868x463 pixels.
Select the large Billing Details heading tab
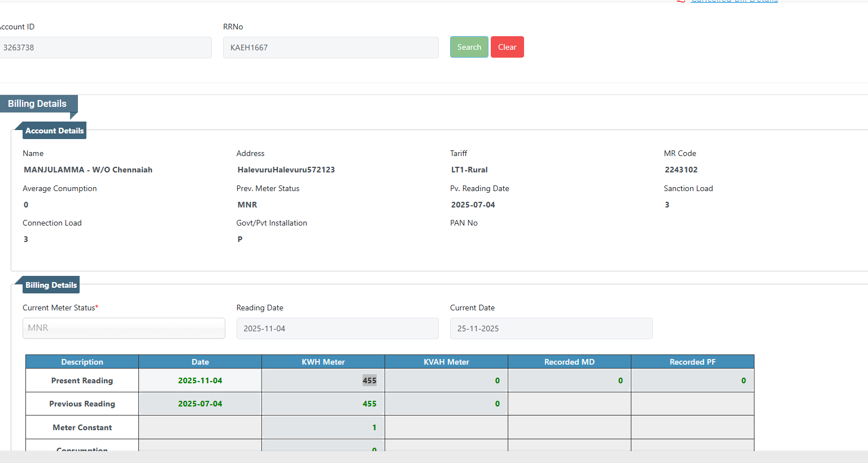coord(37,103)
